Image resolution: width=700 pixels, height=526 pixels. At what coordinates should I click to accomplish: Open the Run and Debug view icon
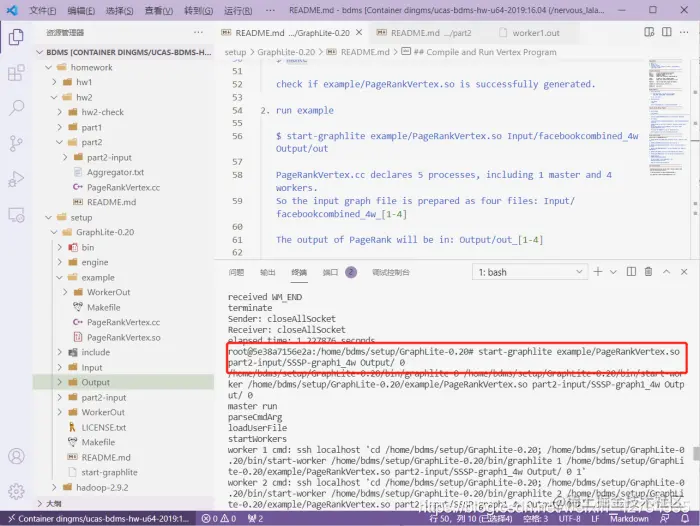pyautogui.click(x=16, y=179)
